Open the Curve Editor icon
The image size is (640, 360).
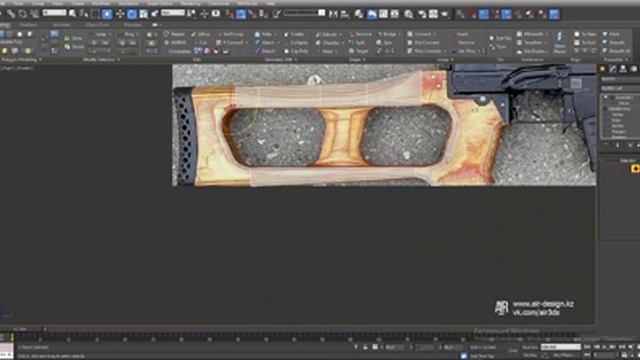coord(383,14)
